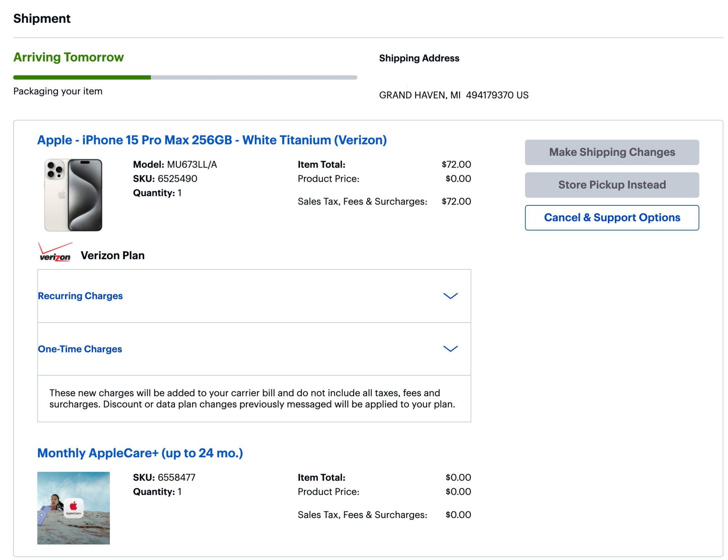The width and height of the screenshot is (728, 560).
Task: Open Monthly AppleCare+ product link
Action: 140,453
